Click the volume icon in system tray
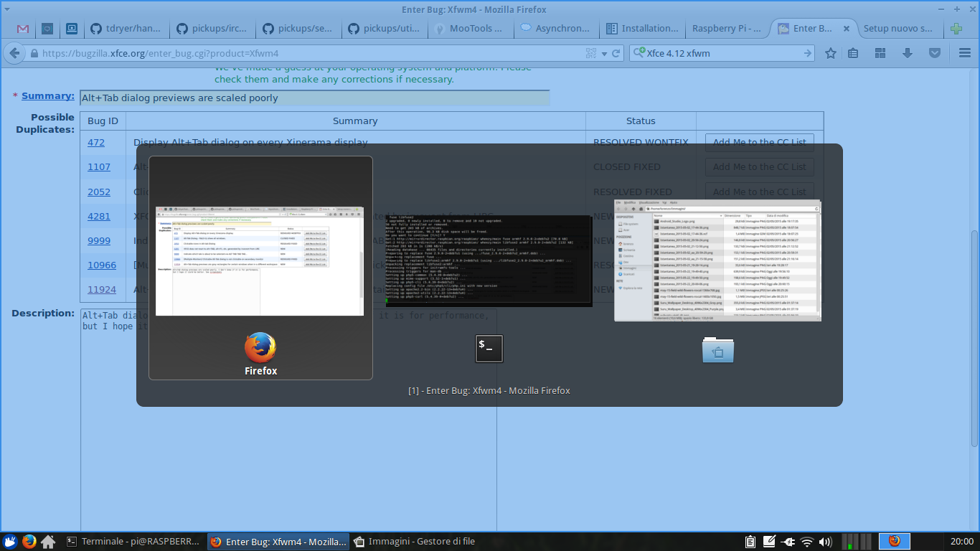Screen dimensions: 980x551 (825, 542)
